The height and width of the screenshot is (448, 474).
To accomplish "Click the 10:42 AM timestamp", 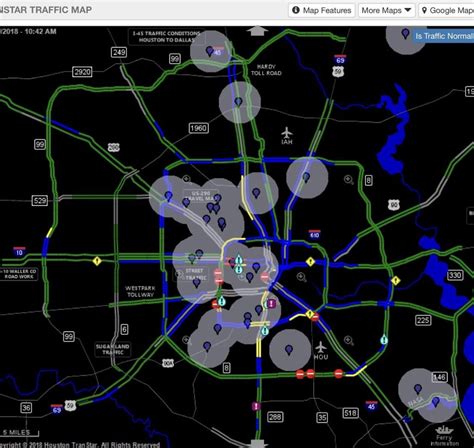I will 41,31.
